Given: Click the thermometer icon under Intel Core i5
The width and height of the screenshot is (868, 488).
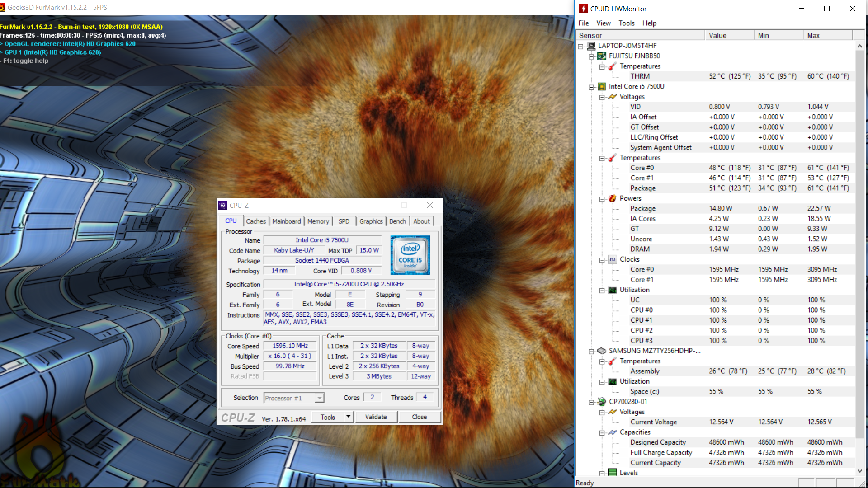Looking at the screenshot, I should (613, 158).
